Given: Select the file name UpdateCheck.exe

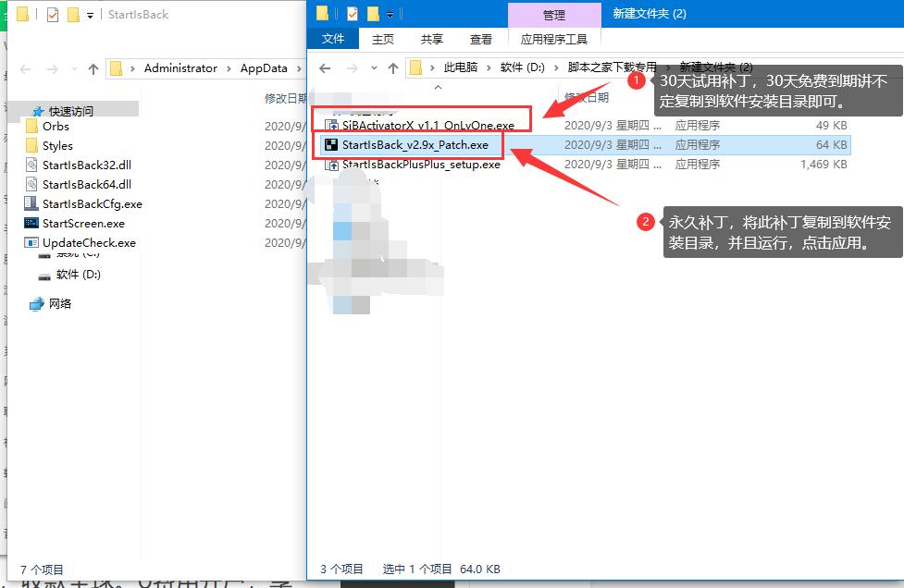Looking at the screenshot, I should [89, 242].
